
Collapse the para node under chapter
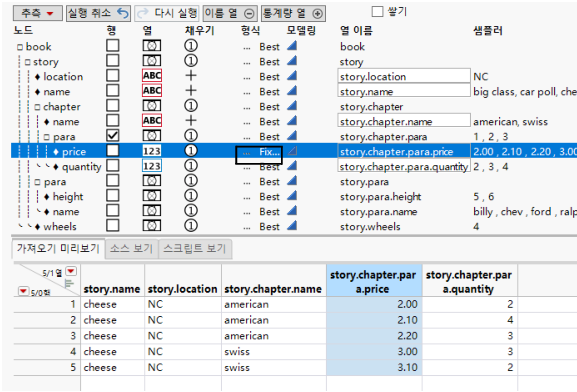pos(47,137)
